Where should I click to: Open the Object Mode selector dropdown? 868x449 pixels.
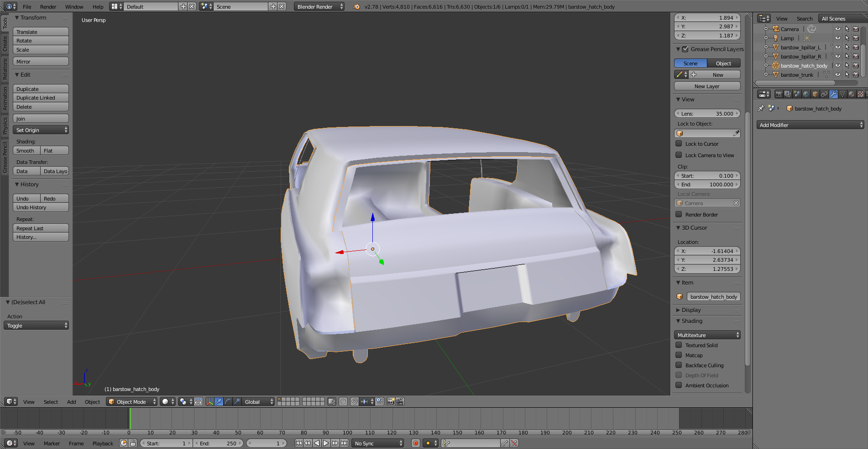point(132,401)
